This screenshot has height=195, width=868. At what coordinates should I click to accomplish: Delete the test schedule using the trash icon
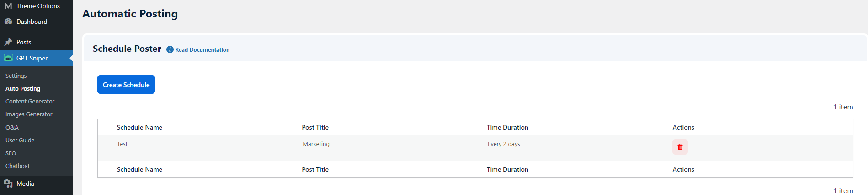click(x=680, y=147)
